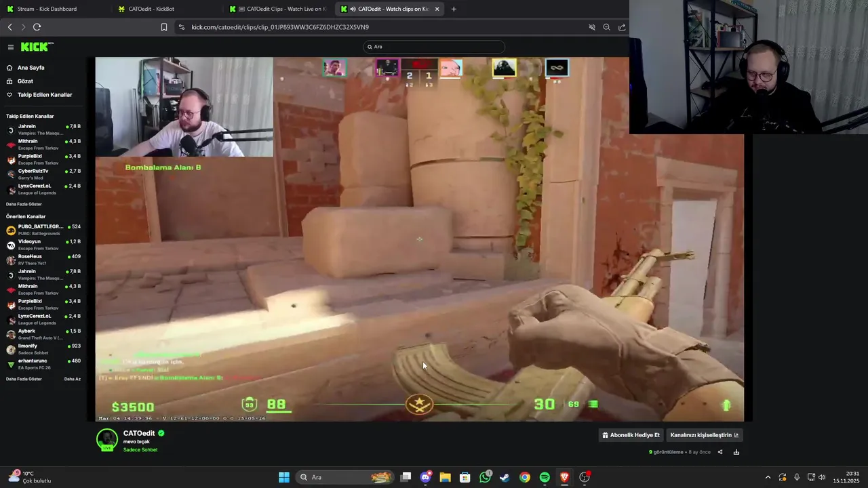Share this clip via share icon
The width and height of the screenshot is (868, 488).
720,452
